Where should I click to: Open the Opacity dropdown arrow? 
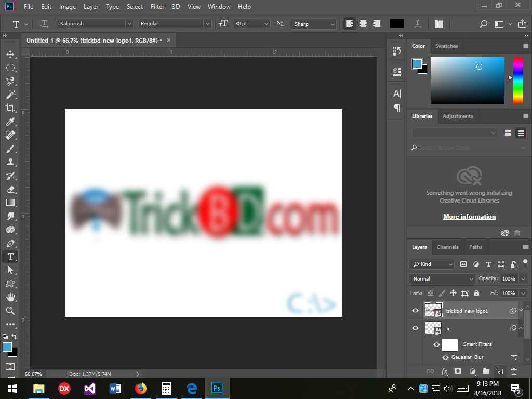click(523, 278)
